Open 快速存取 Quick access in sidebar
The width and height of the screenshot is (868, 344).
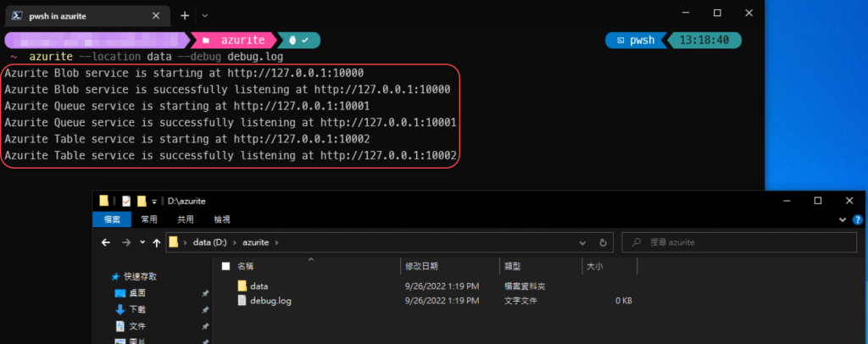tap(133, 276)
